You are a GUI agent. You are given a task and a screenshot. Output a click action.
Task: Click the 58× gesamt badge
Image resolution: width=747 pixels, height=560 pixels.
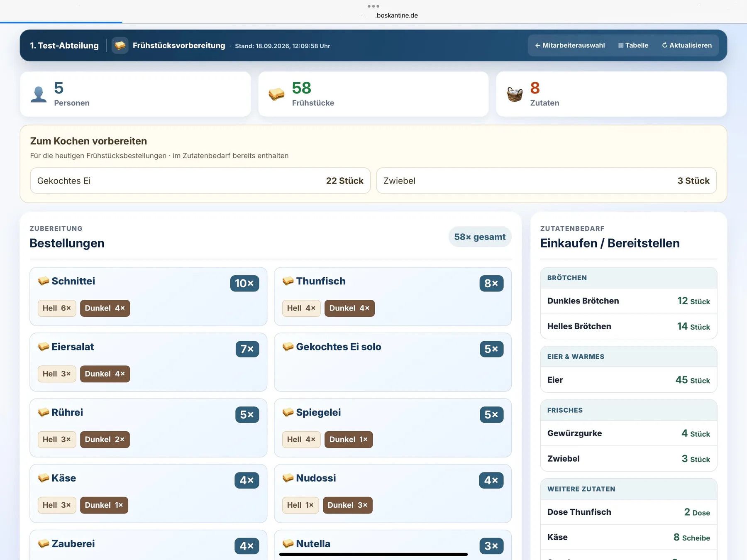coord(480,237)
